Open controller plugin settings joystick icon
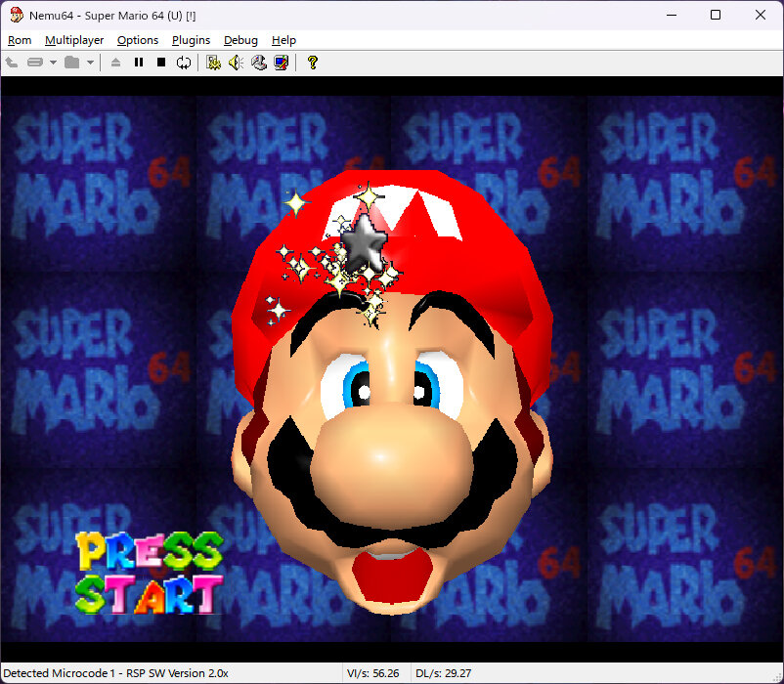The image size is (784, 684). (259, 63)
